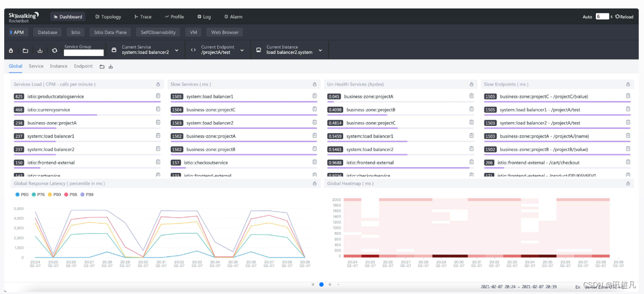644x294 pixels.
Task: Click clipboard icon for istio::frontend-external - /cart/checkout
Action: [628, 162]
